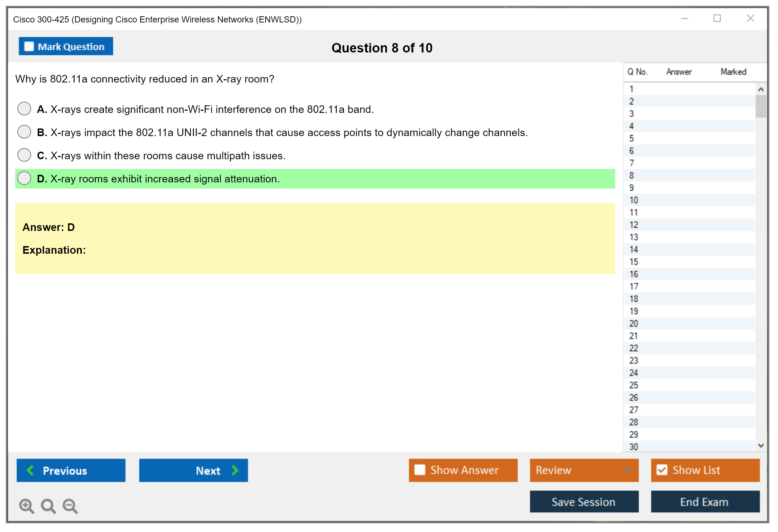
Task: Uncheck the Show List checkbox
Action: (x=662, y=470)
